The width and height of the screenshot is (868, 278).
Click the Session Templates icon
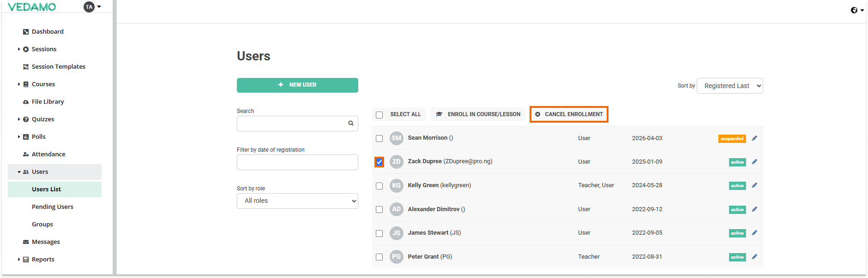(26, 67)
